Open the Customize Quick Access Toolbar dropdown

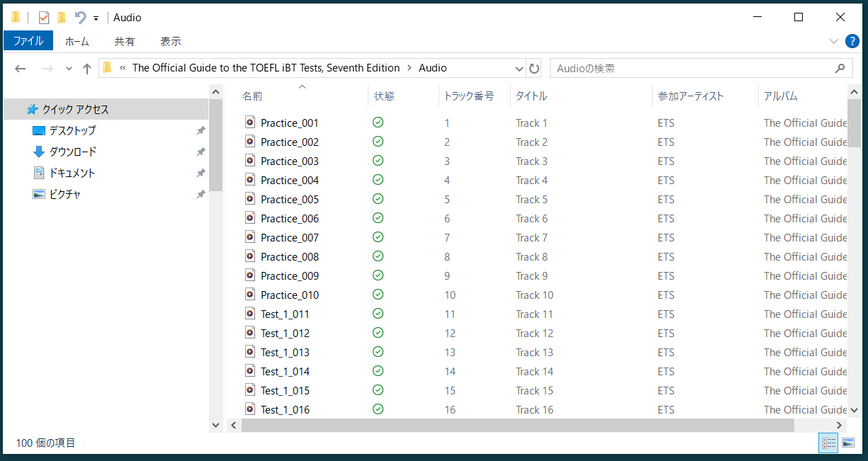tap(96, 18)
